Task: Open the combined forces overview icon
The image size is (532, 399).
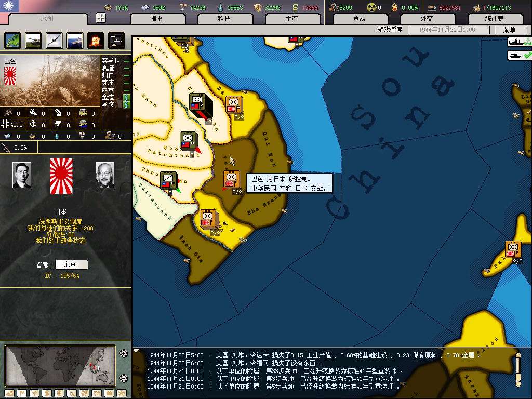Action: coord(116,41)
